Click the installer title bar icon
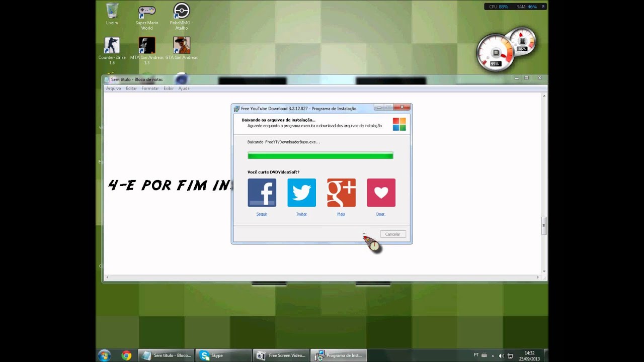Viewport: 644px width, 362px height. tap(237, 108)
